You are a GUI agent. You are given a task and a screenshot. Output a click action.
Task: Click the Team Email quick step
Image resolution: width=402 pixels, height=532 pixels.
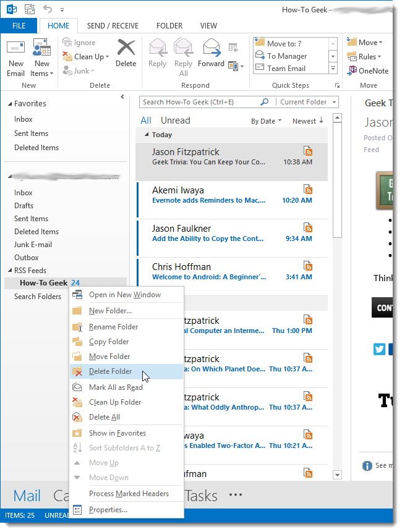pyautogui.click(x=291, y=68)
